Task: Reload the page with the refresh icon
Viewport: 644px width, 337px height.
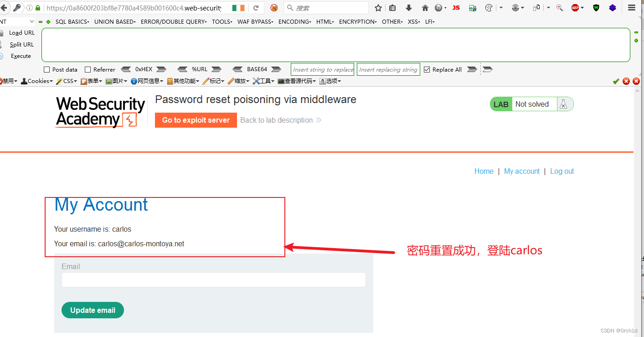Action: coord(256,8)
